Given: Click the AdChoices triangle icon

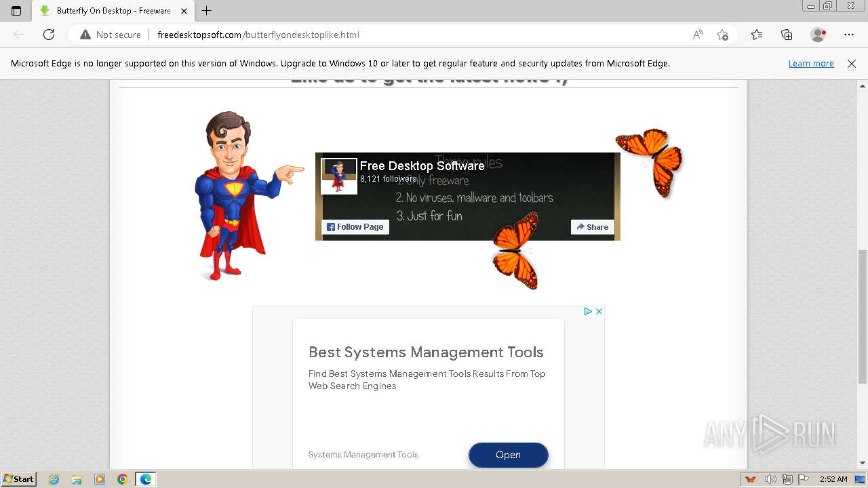Looking at the screenshot, I should click(588, 311).
